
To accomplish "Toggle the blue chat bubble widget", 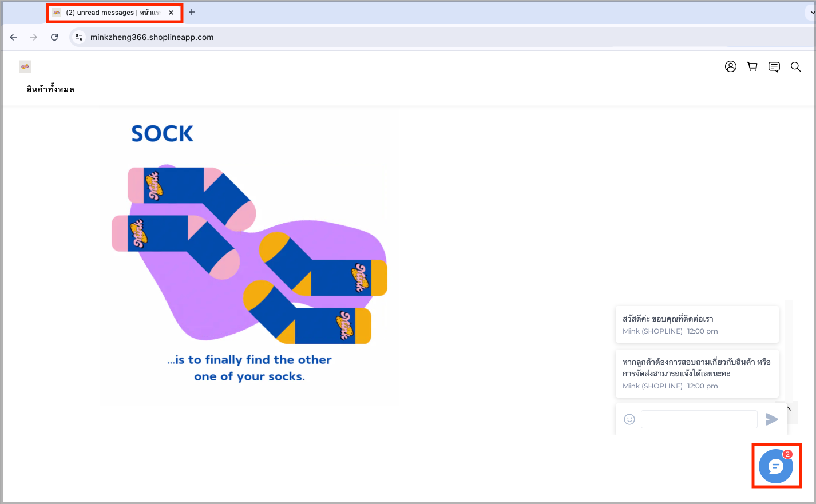I will tap(776, 466).
